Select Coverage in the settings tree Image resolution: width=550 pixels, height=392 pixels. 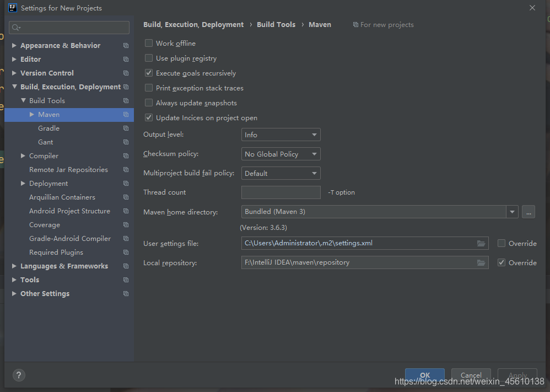tap(45, 224)
